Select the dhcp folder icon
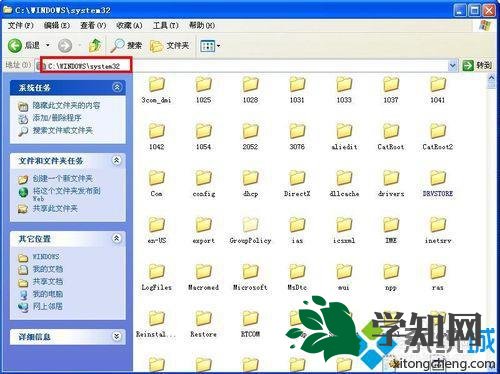This screenshot has width=500, height=374. 250,178
